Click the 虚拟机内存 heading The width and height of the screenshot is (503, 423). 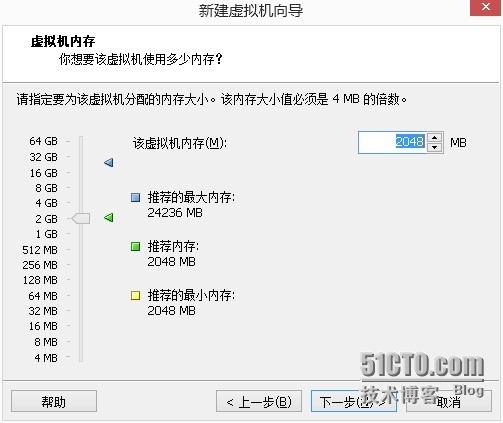coord(63,42)
